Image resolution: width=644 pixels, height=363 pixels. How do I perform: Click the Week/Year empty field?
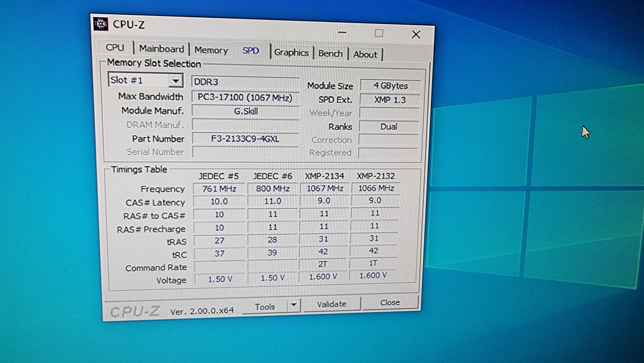pyautogui.click(x=389, y=113)
